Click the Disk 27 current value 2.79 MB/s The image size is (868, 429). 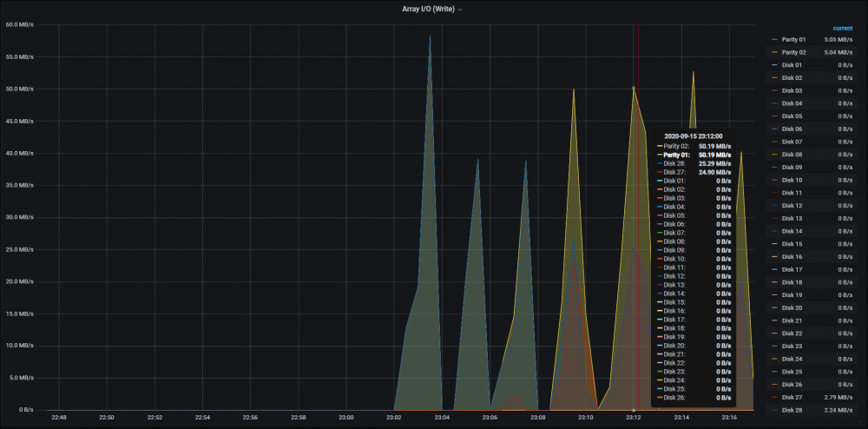(x=838, y=397)
